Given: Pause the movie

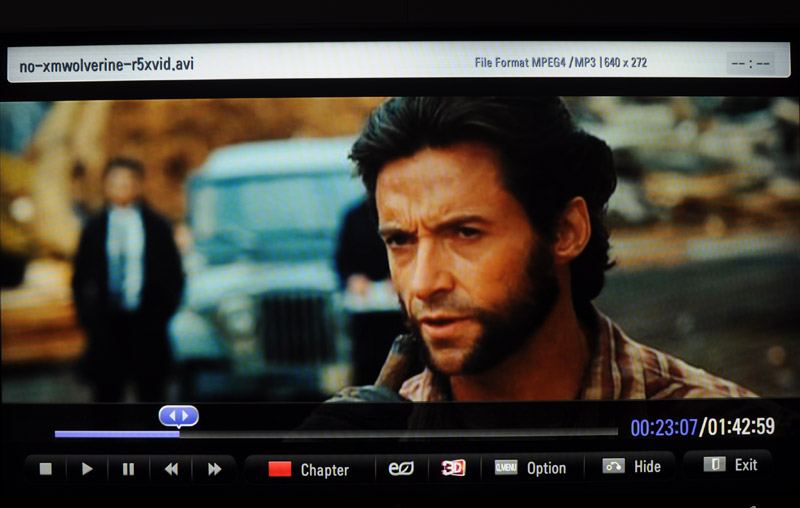Looking at the screenshot, I should tap(129, 469).
